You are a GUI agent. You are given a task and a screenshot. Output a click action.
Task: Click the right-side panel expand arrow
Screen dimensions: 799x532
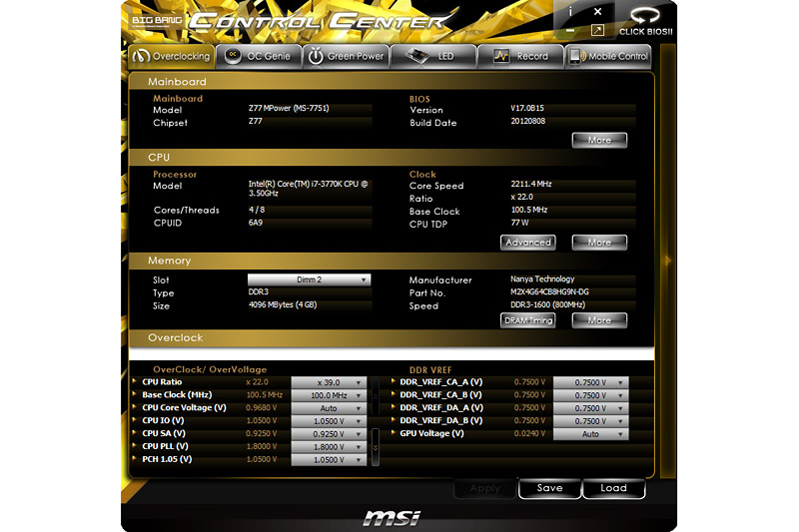pyautogui.click(x=667, y=262)
